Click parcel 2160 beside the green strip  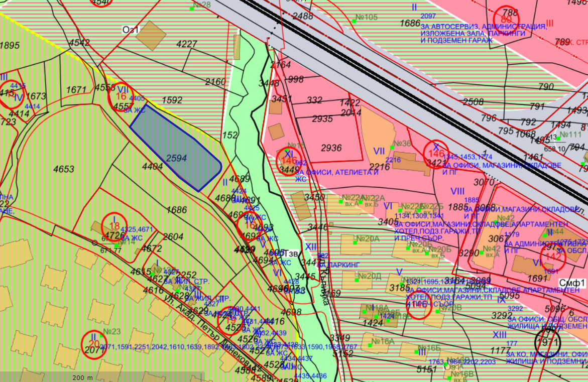coord(215,82)
